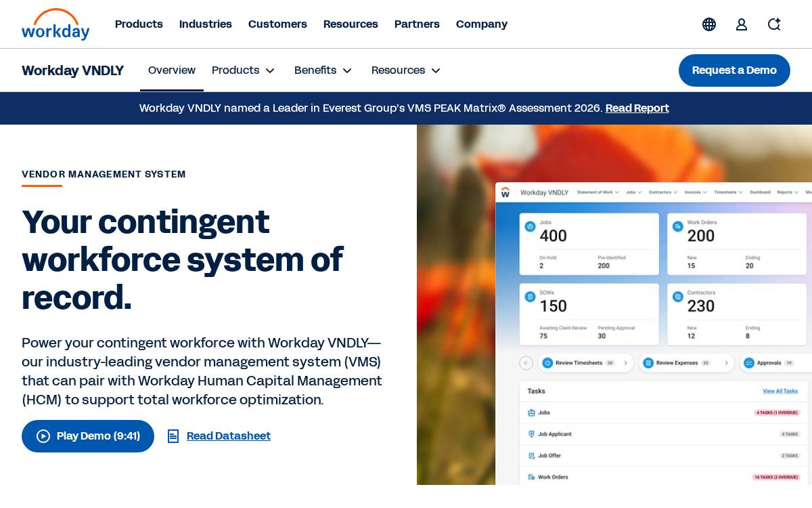Click the back arrow beside Review Timesheets
This screenshot has width=812, height=508.
pos(526,363)
